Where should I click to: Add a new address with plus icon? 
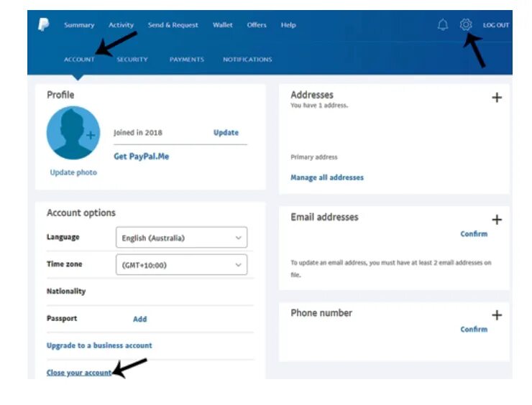click(x=497, y=98)
